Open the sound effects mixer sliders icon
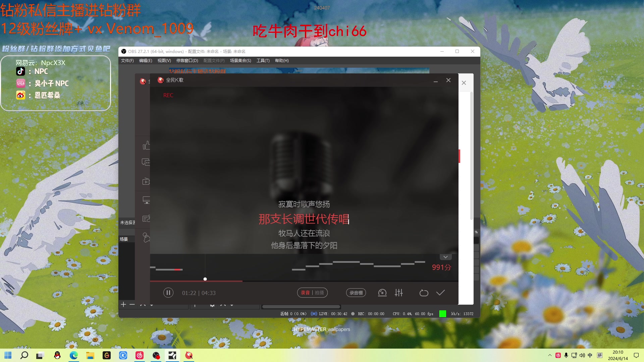This screenshot has height=362, width=644. (399, 293)
